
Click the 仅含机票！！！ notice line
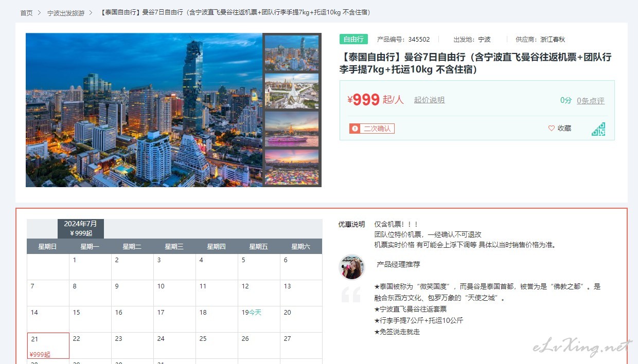coord(397,224)
